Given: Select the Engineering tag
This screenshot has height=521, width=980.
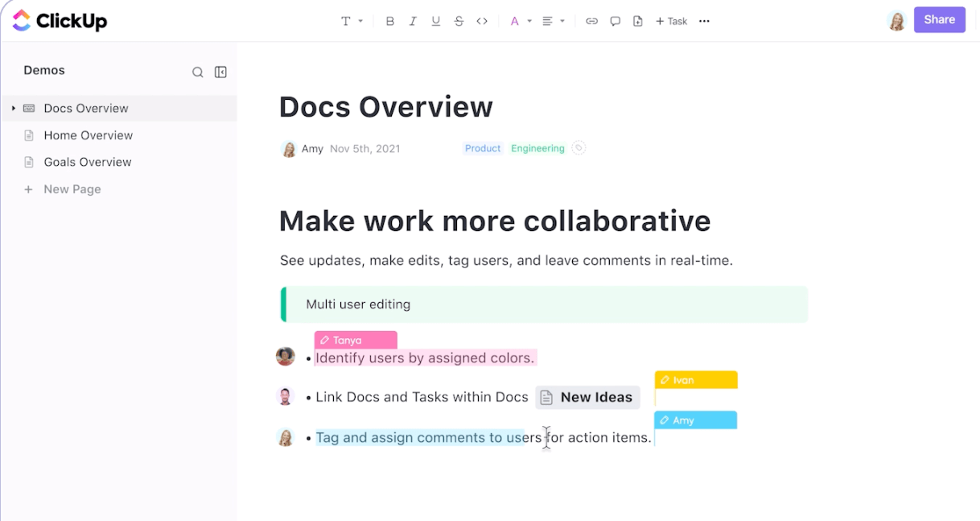Looking at the screenshot, I should [537, 148].
